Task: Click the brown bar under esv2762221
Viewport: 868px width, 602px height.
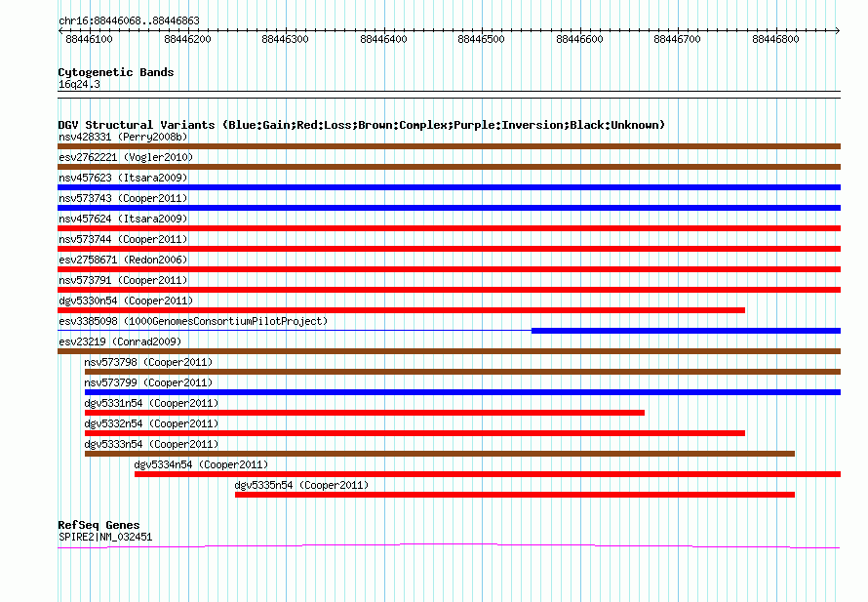Action: [449, 167]
